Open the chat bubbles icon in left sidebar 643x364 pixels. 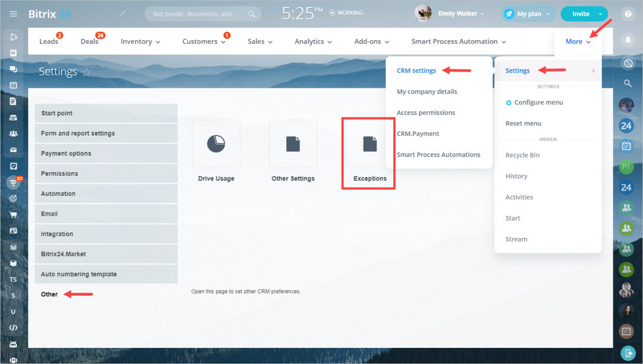pos(14,69)
